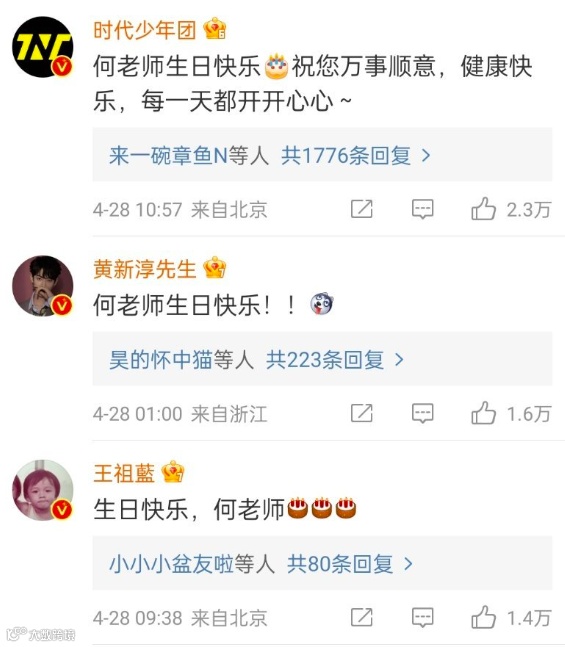This screenshot has width=565, height=647.
Task: Open 王祖蓝's childhood avatar photo
Action: [43, 490]
